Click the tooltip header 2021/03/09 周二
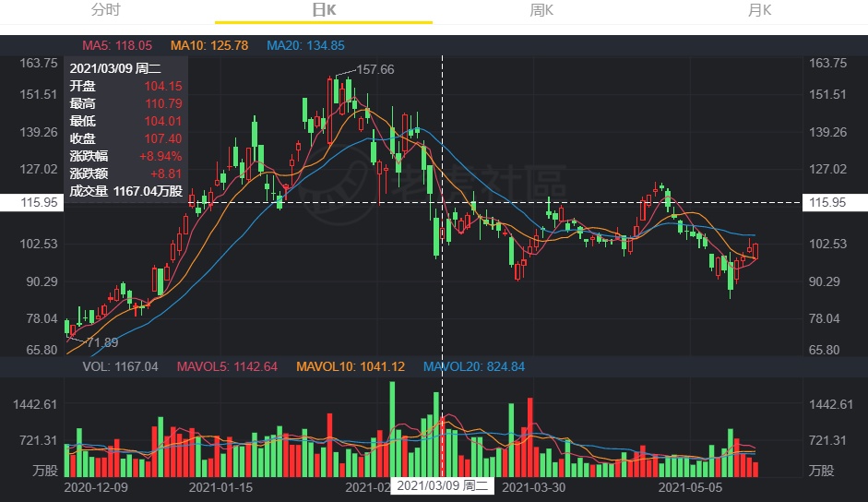 coord(115,68)
